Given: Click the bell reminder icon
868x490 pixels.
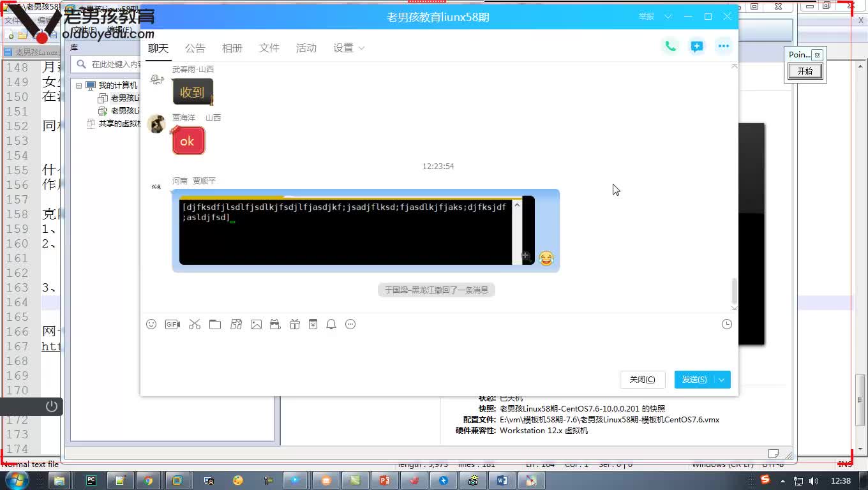Looking at the screenshot, I should point(331,324).
